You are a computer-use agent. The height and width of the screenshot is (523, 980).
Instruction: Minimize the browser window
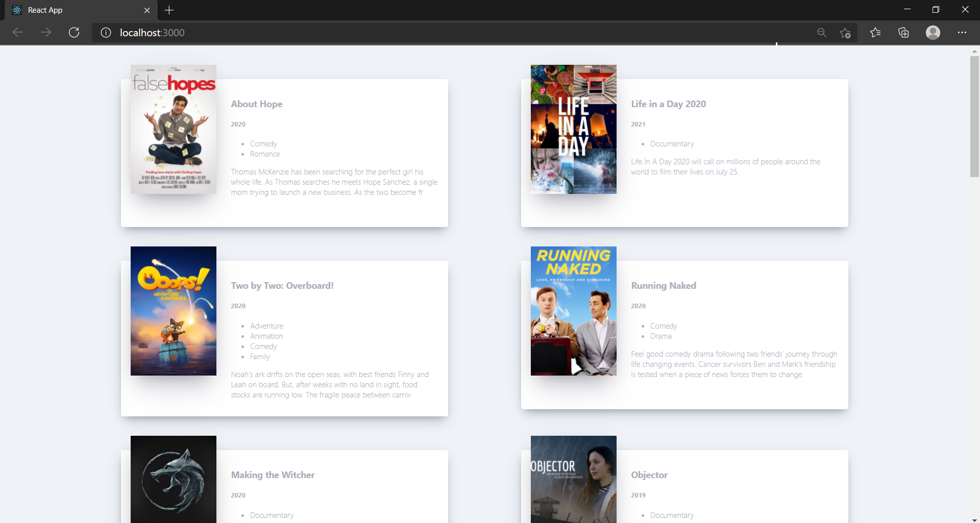907,10
